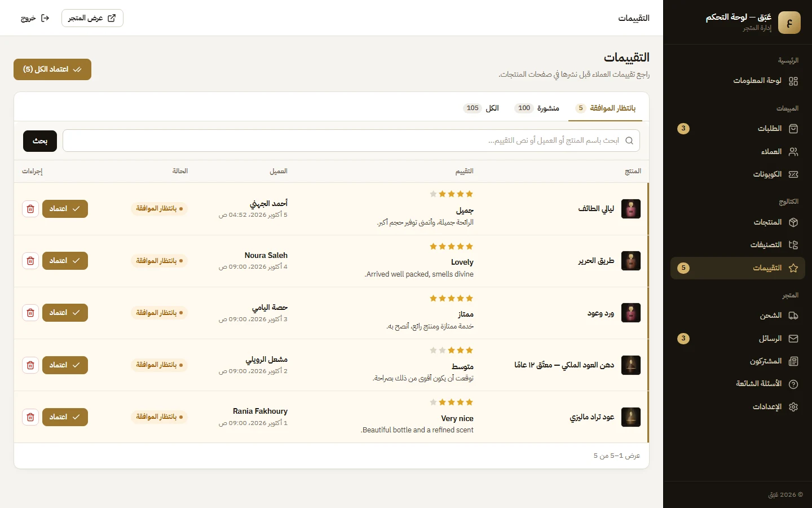This screenshot has width=812, height=508.
Task: Click the الطلبات orders bag icon
Action: [x=793, y=129]
